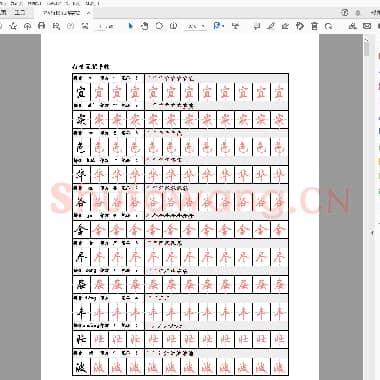
Task: Click the stamp tool icon
Action: point(300,26)
